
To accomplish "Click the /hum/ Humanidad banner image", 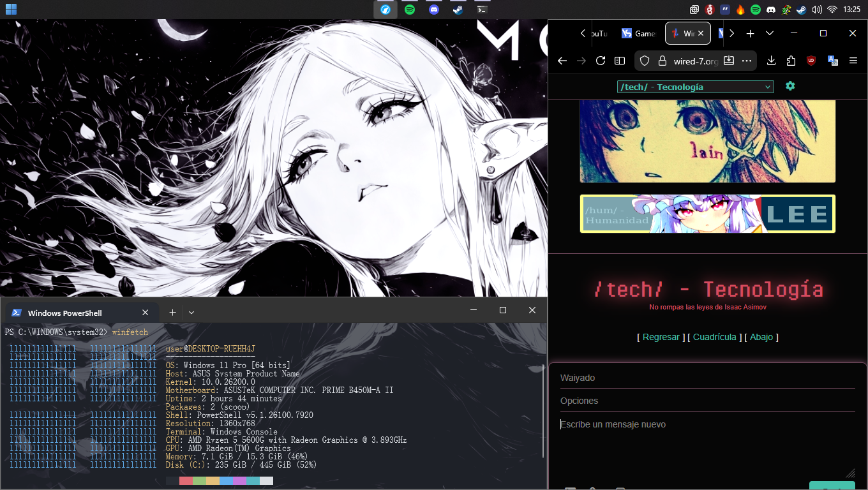I will pyautogui.click(x=707, y=214).
